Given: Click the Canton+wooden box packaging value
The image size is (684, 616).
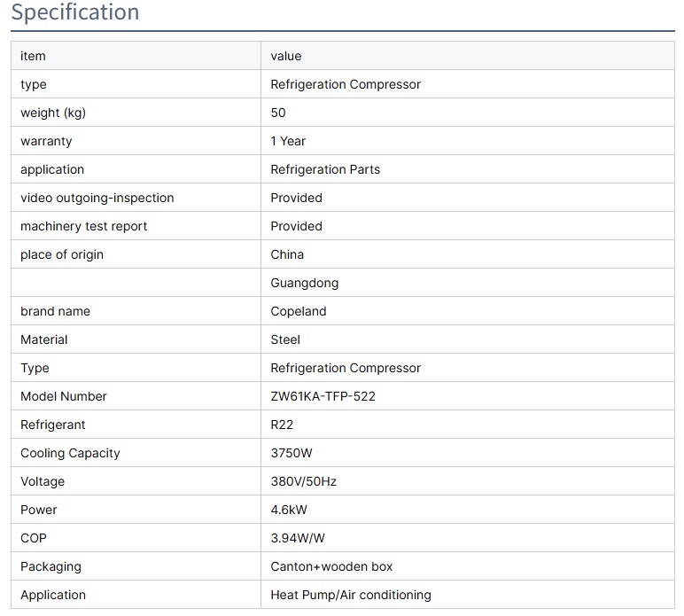Looking at the screenshot, I should point(331,566).
